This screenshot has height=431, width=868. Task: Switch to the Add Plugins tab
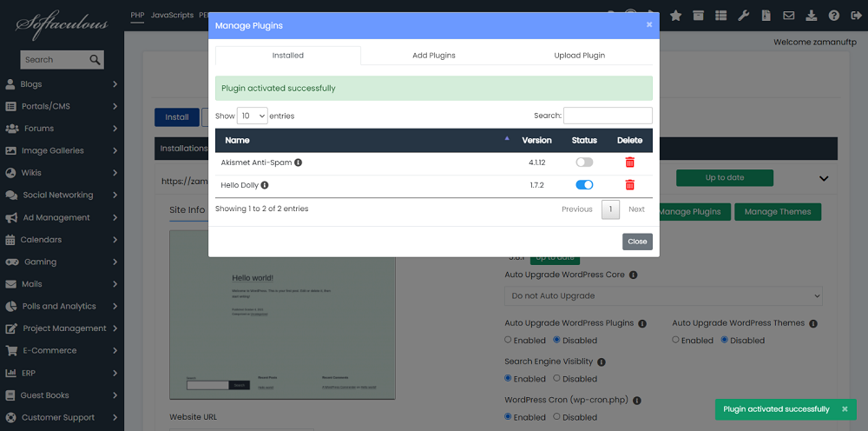click(x=434, y=56)
